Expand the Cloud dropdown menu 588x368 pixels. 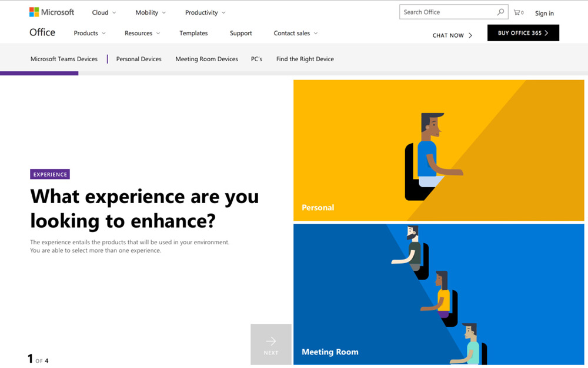[x=104, y=12]
